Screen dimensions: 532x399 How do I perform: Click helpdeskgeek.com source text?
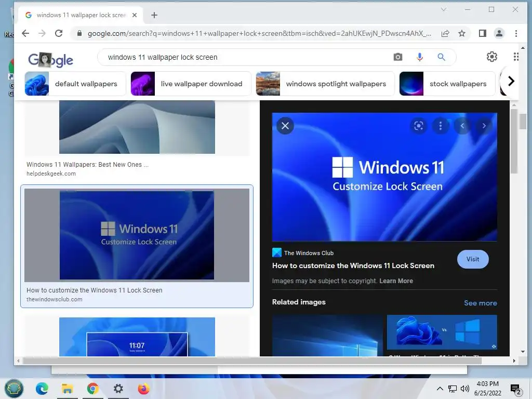coord(51,174)
